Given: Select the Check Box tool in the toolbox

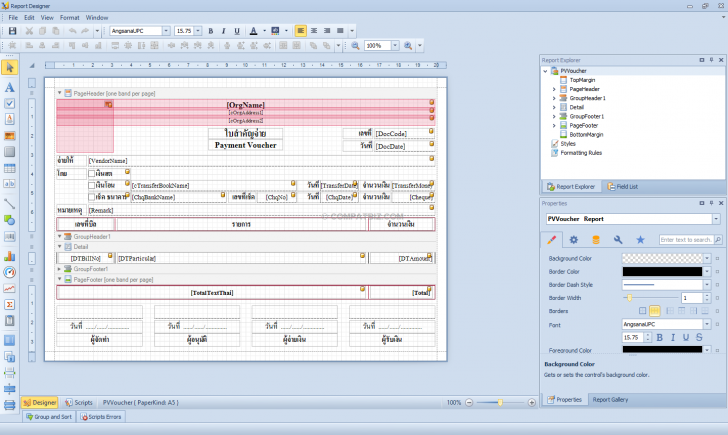Looking at the screenshot, I should 10,102.
